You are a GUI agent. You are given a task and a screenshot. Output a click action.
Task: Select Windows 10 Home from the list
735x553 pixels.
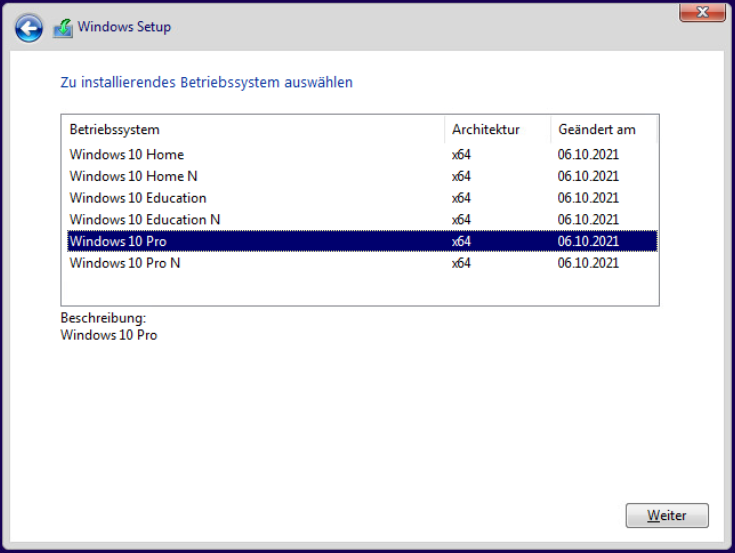click(127, 154)
